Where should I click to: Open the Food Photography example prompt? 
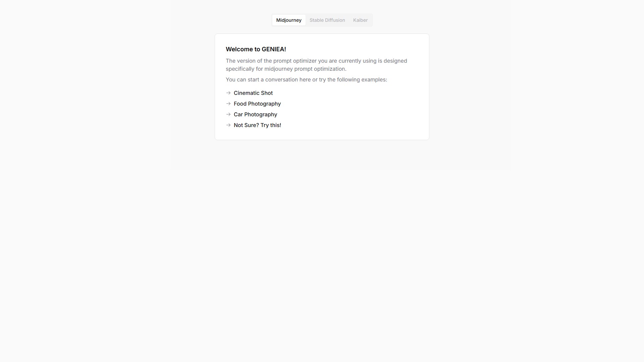click(x=257, y=104)
